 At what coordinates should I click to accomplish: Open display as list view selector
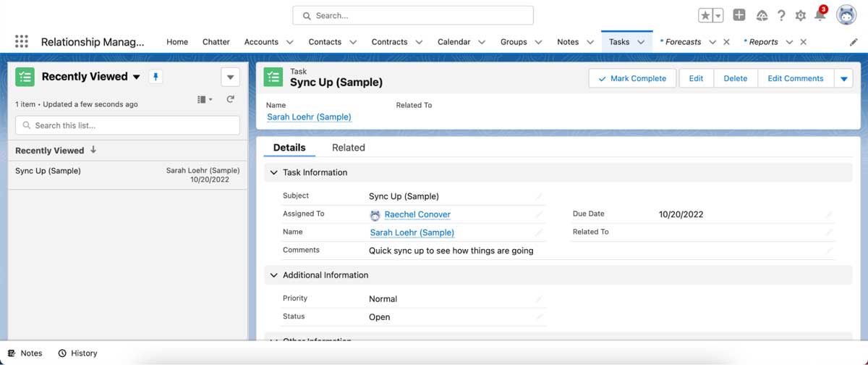(x=205, y=99)
